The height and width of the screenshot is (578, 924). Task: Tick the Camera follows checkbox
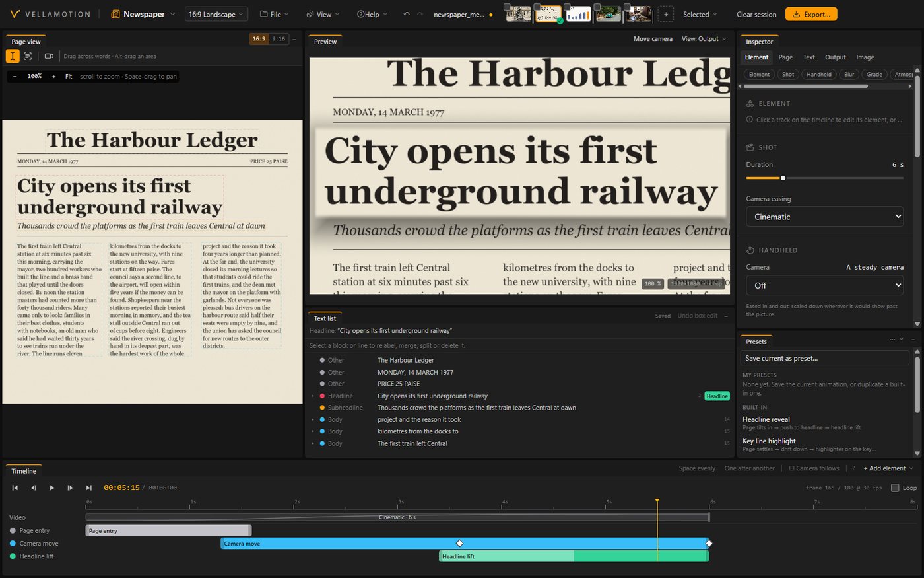click(x=792, y=468)
